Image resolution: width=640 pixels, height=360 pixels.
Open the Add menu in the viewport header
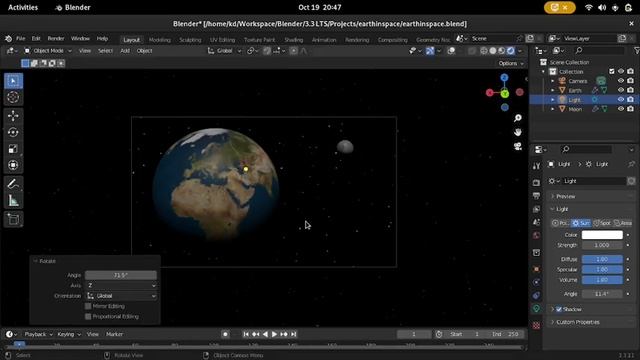tap(125, 51)
